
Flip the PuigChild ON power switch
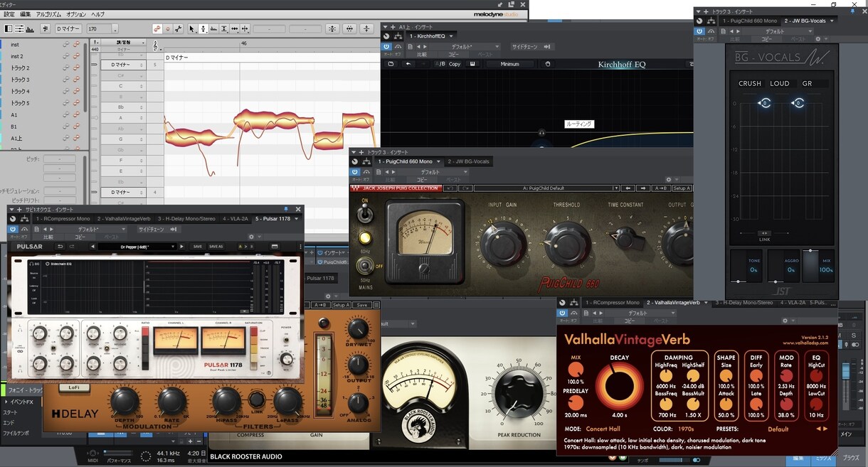[x=365, y=212]
